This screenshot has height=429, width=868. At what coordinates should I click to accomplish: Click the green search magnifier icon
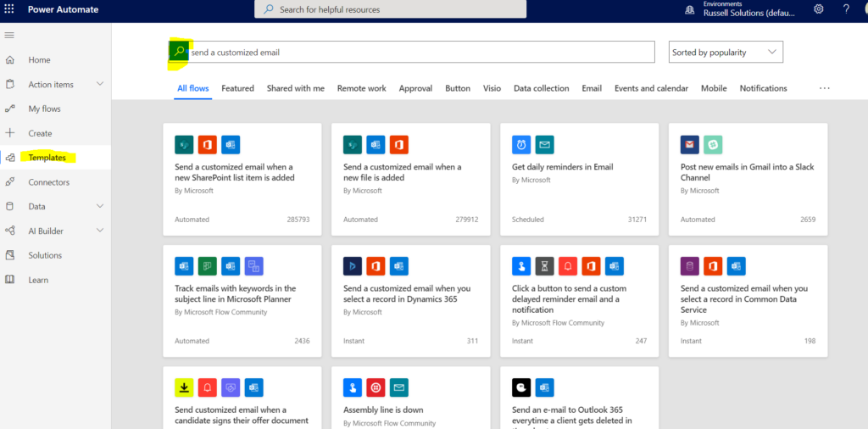[179, 52]
